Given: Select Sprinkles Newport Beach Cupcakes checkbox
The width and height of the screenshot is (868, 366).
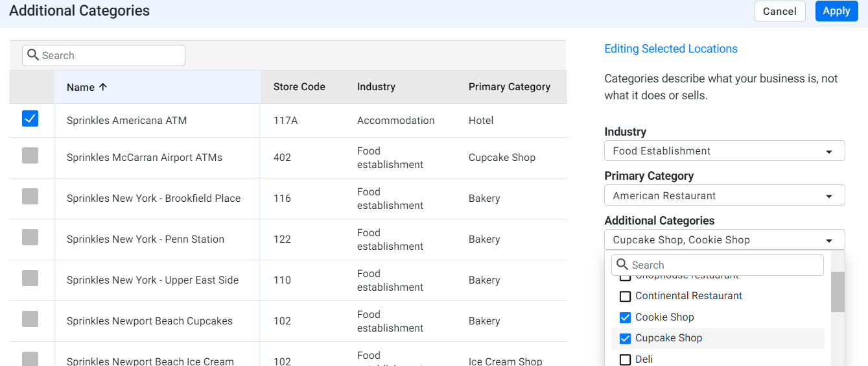Looking at the screenshot, I should pyautogui.click(x=30, y=319).
